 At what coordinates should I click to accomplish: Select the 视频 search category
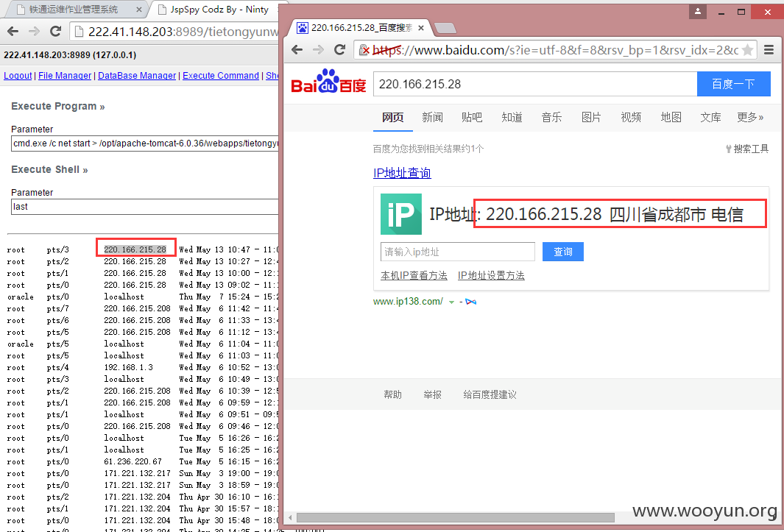(x=631, y=118)
